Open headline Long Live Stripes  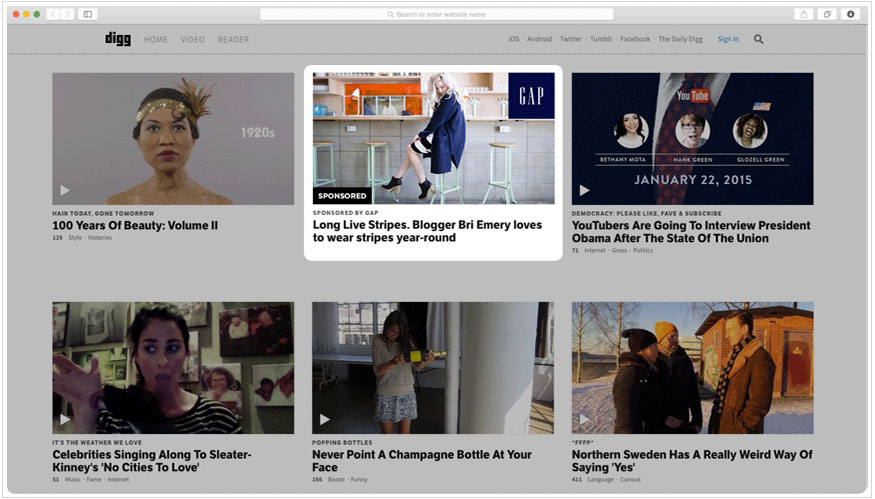click(x=427, y=231)
